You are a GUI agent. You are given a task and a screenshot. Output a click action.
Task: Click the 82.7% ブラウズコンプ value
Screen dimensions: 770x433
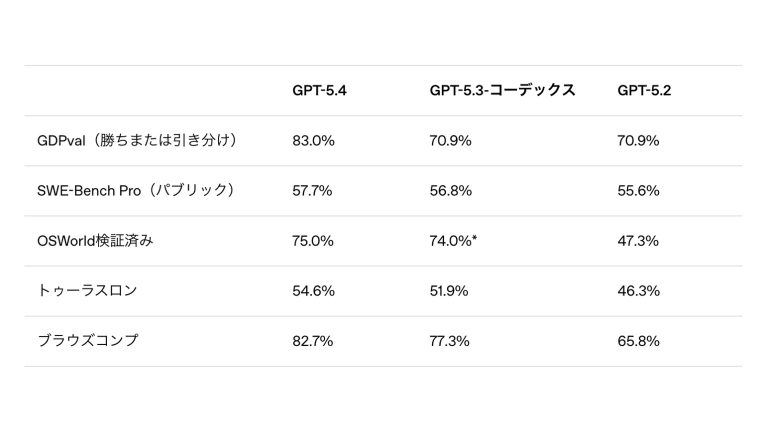tap(313, 340)
